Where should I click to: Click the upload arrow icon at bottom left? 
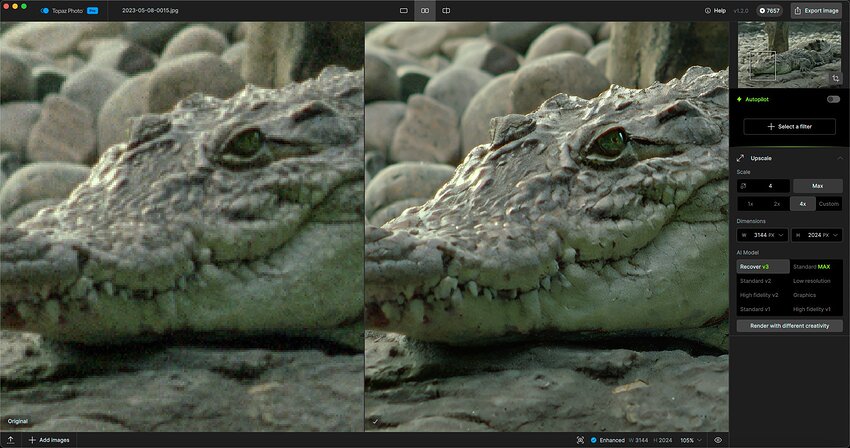click(x=10, y=440)
